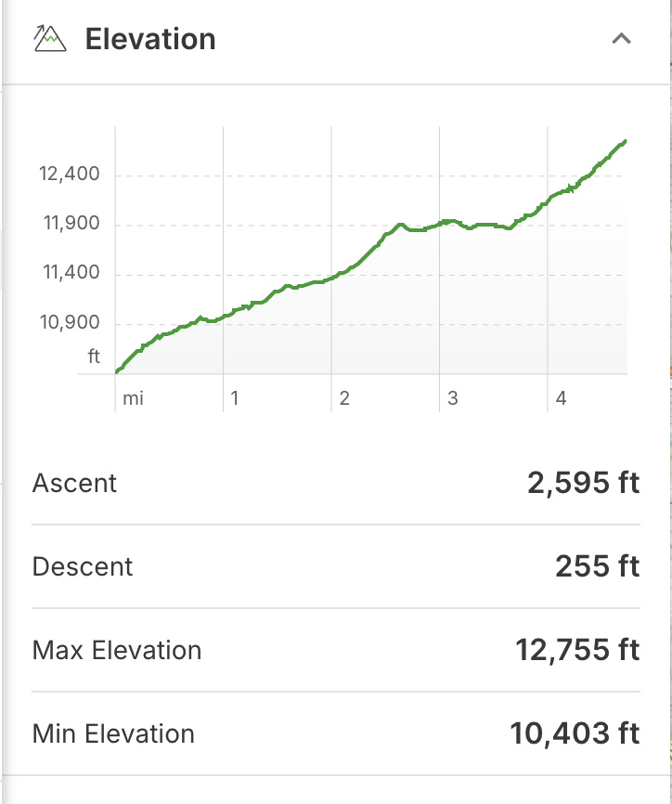This screenshot has width=672, height=804.
Task: Click the Elevation mountain icon
Action: [x=50, y=39]
